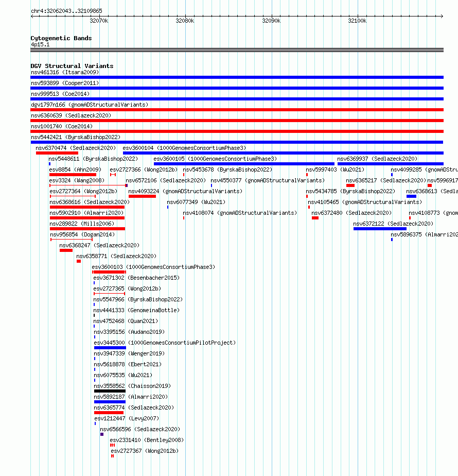Screen dimensions: 458x476
Task: Select the purple nsv6566596 (Sedlazeck2020) marker
Action: [102, 434]
